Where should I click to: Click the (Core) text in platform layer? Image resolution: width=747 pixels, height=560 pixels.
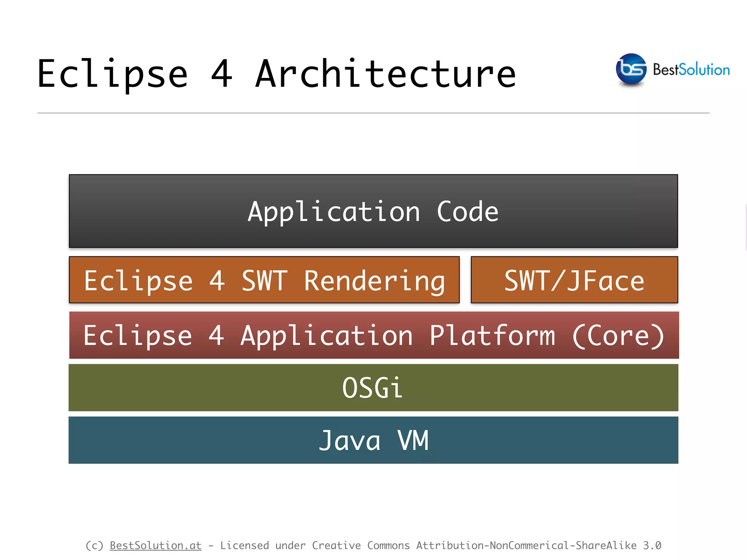pyautogui.click(x=618, y=335)
